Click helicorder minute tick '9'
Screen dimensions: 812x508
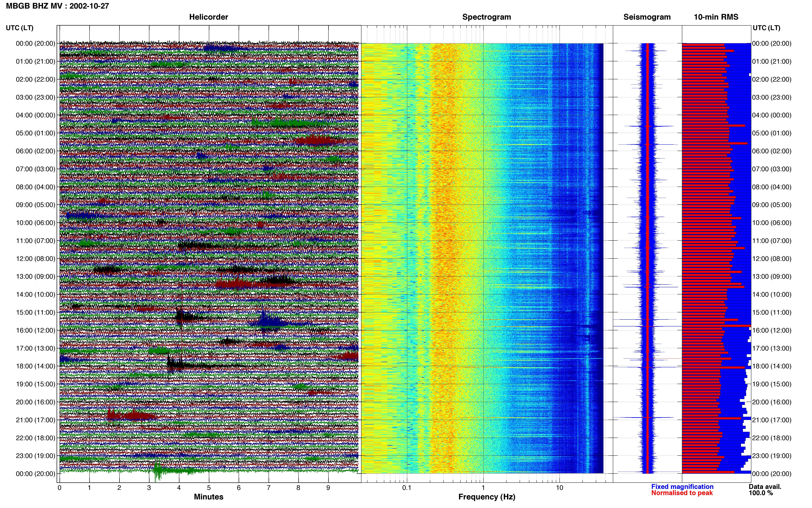pyautogui.click(x=328, y=488)
